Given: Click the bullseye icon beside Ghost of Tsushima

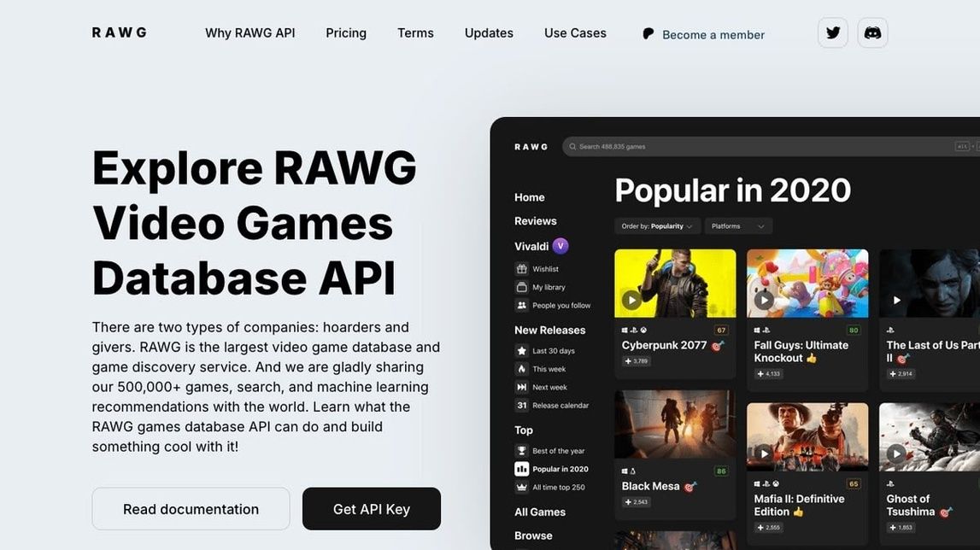Looking at the screenshot, I should coord(946,512).
